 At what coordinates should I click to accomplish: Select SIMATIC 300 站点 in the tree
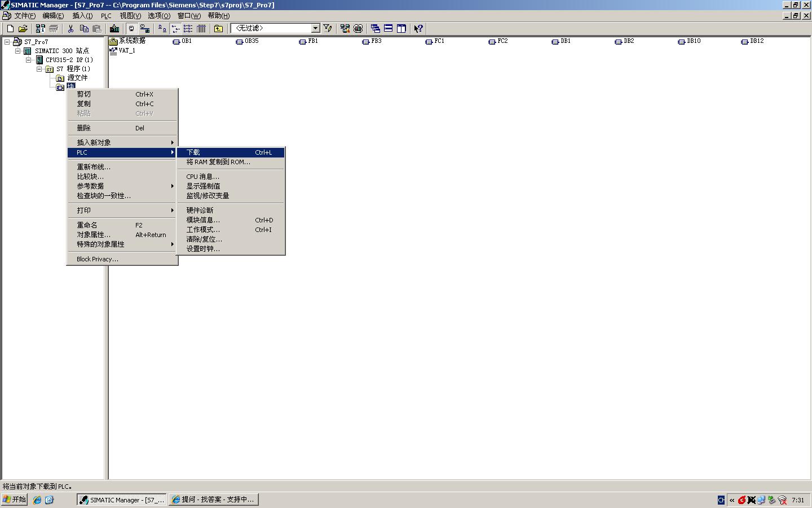tap(61, 51)
